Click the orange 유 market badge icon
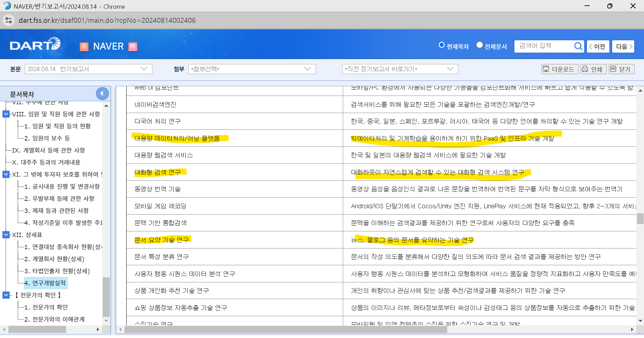644x338 pixels. point(84,47)
